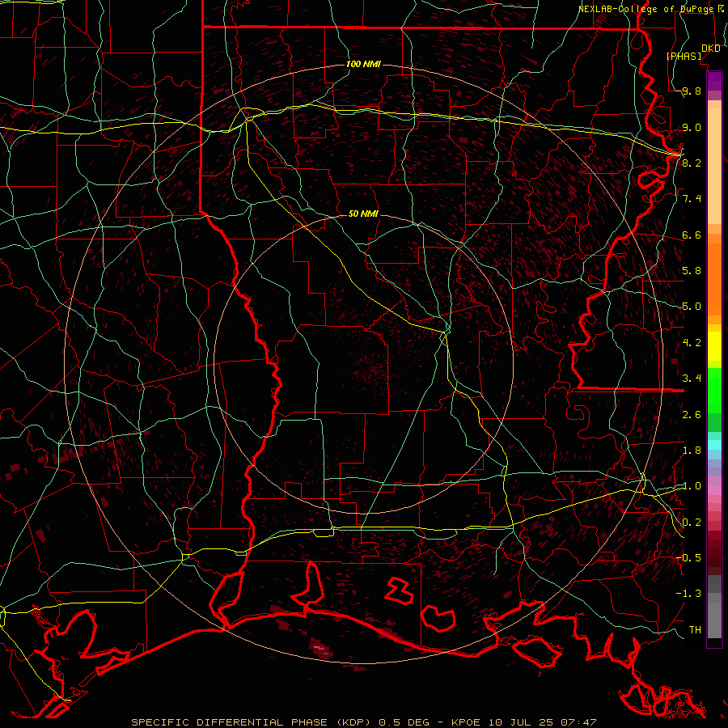This screenshot has height=728, width=728.
Task: Click the 0.2 legend value
Action: [692, 523]
